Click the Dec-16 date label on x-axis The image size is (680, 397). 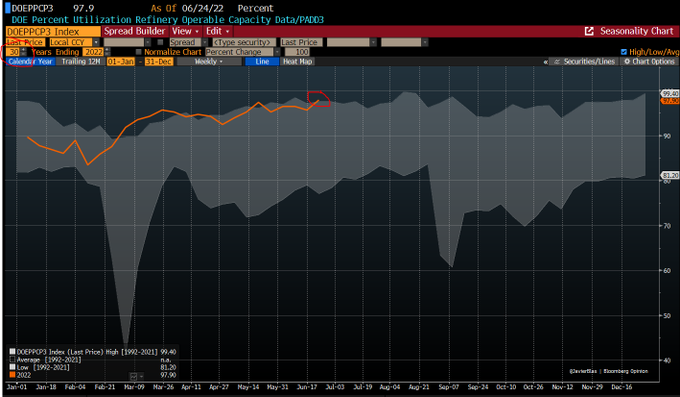coord(622,387)
